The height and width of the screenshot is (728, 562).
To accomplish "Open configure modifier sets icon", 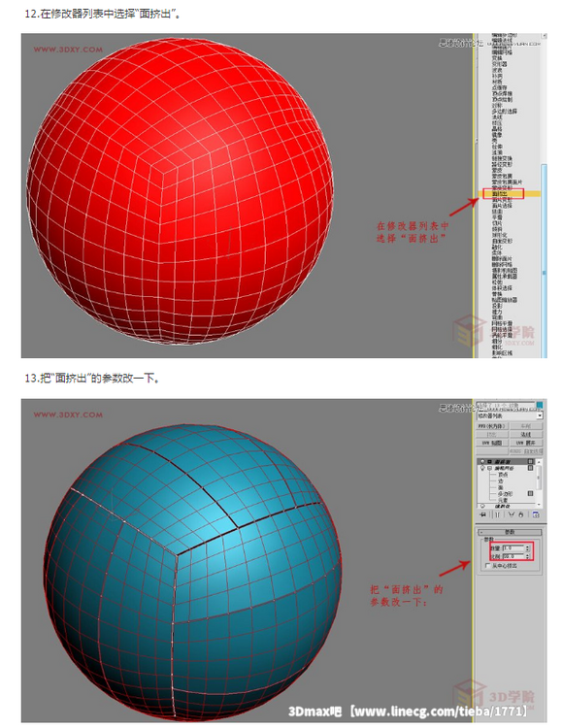I will 536,514.
